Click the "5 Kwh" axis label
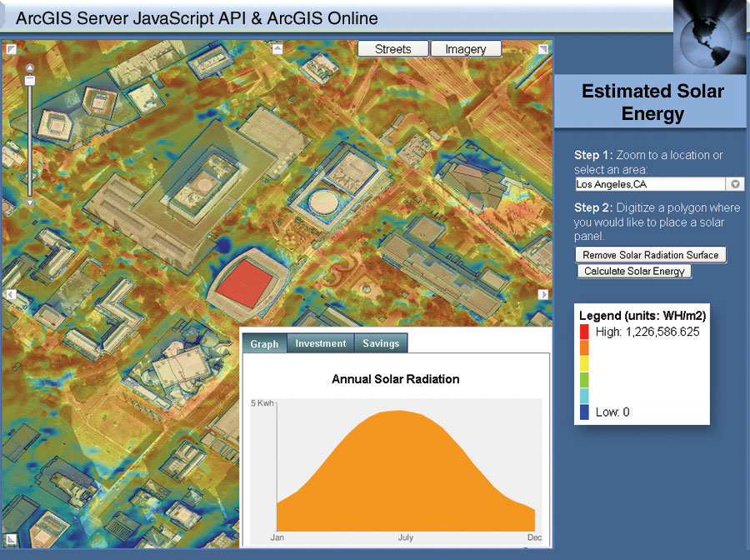 (262, 403)
